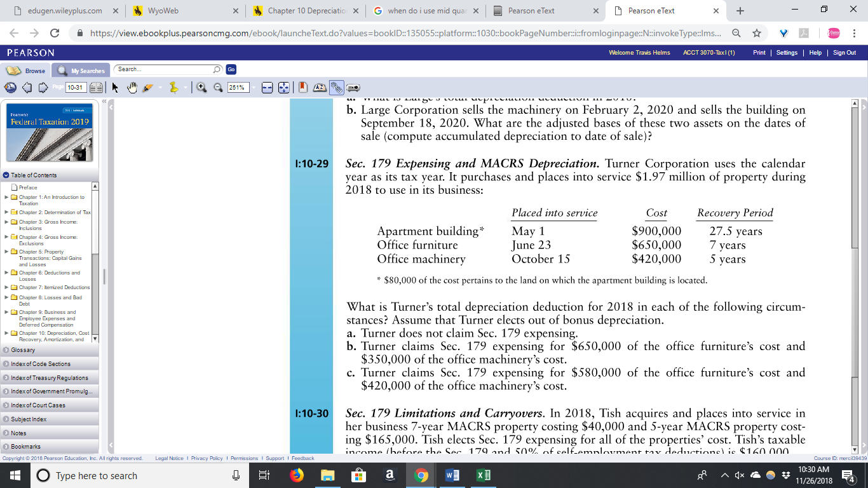Click the Fit Page icon

283,88
